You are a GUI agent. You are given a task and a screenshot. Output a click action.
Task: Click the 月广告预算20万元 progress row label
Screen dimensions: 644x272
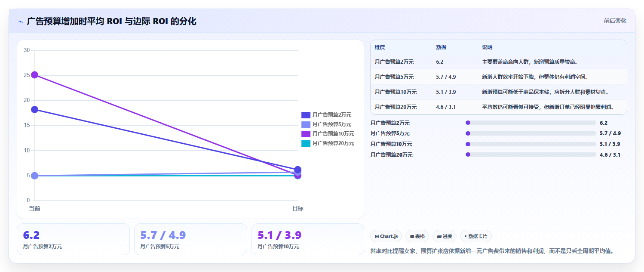391,155
